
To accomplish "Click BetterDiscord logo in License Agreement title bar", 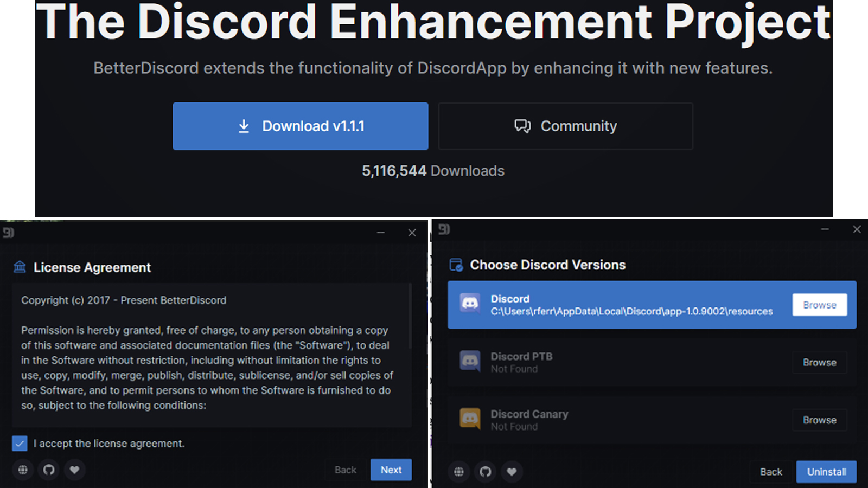I will click(8, 233).
